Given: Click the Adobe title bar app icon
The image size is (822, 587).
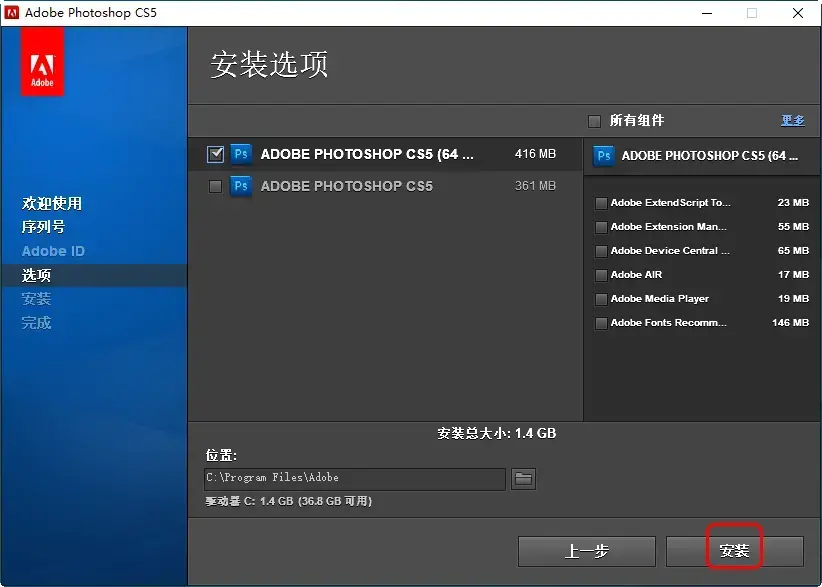Looking at the screenshot, I should (12, 13).
